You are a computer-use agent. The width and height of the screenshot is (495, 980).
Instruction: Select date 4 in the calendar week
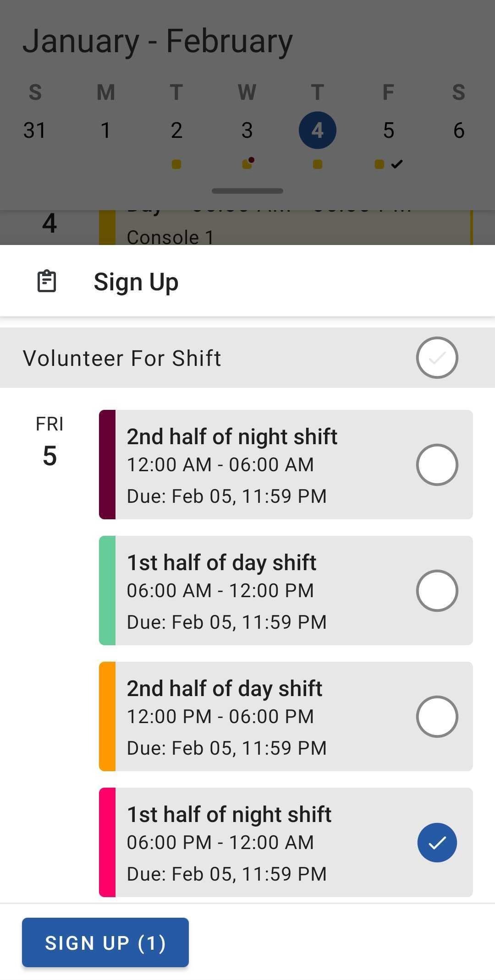point(317,131)
